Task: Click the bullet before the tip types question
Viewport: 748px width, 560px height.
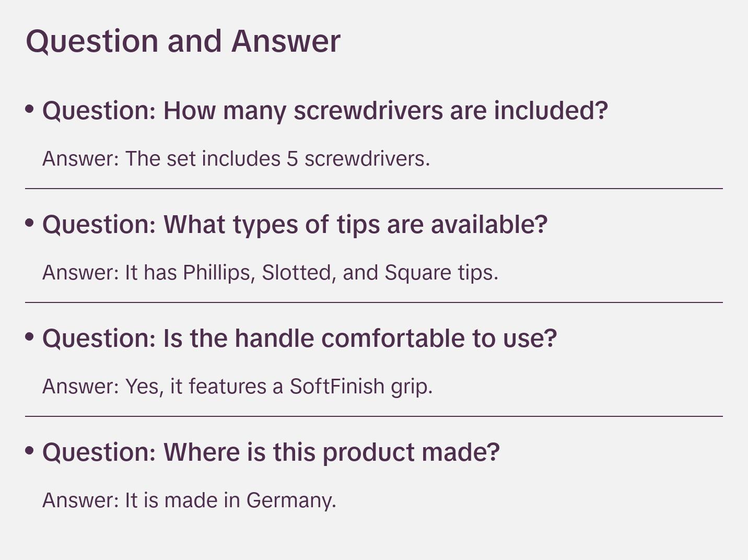Action: point(30,224)
